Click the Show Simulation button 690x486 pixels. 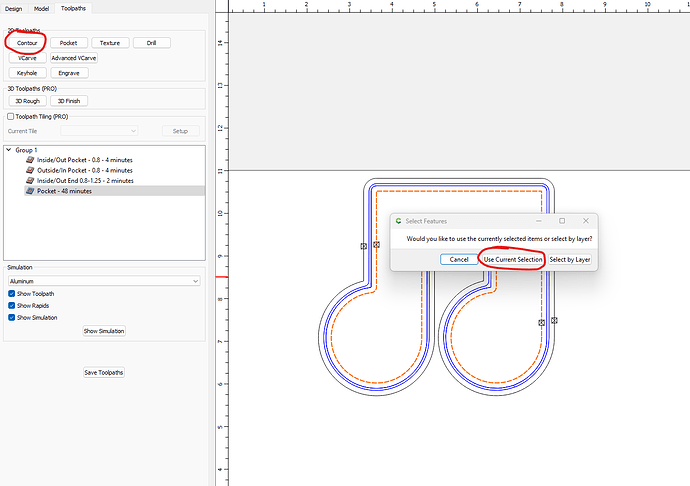pos(104,331)
